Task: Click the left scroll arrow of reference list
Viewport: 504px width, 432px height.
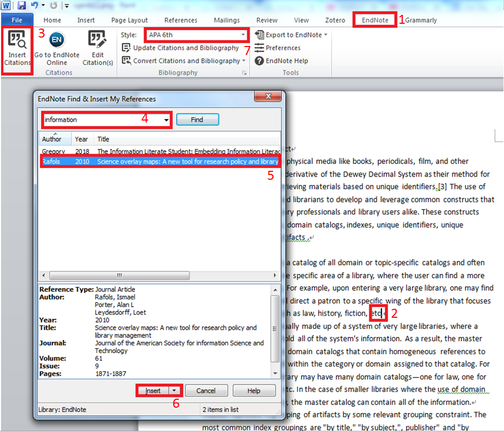Action: [x=43, y=275]
